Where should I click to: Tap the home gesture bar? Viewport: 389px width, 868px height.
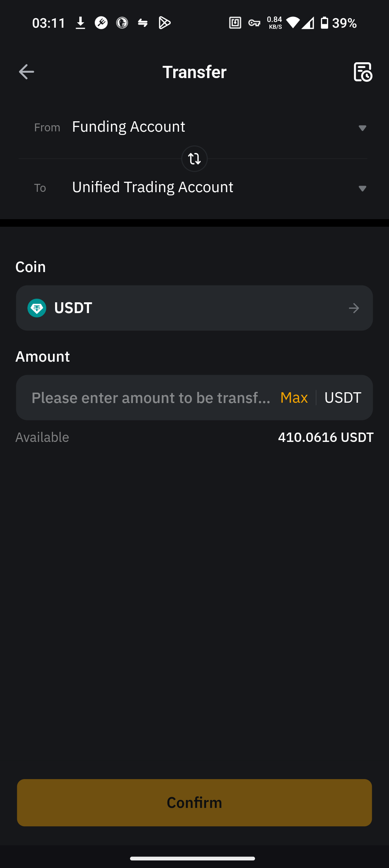[193, 859]
